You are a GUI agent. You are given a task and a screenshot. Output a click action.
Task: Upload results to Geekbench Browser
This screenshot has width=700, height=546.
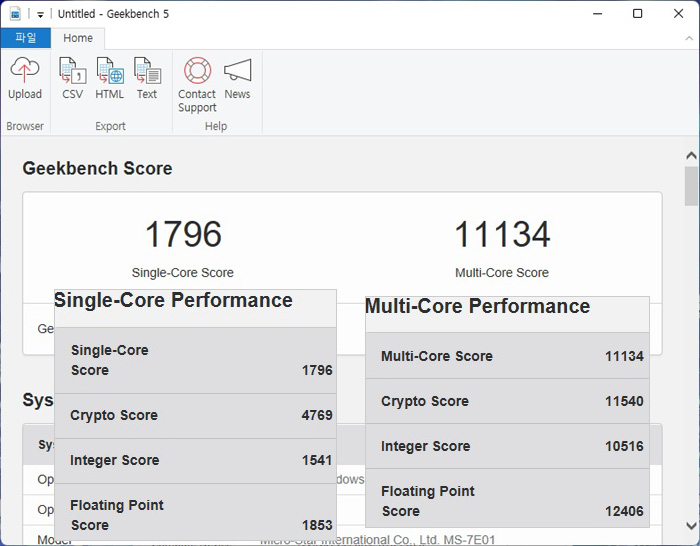(x=25, y=79)
